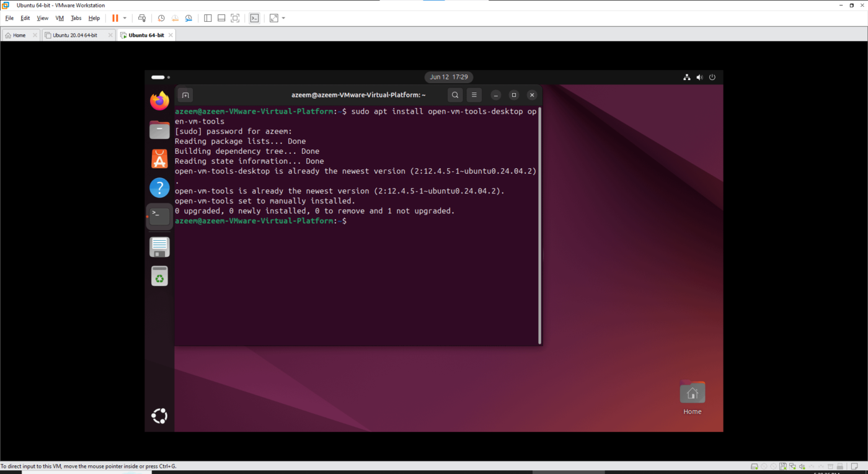
Task: Open the Help icon in the dock
Action: coord(159,187)
